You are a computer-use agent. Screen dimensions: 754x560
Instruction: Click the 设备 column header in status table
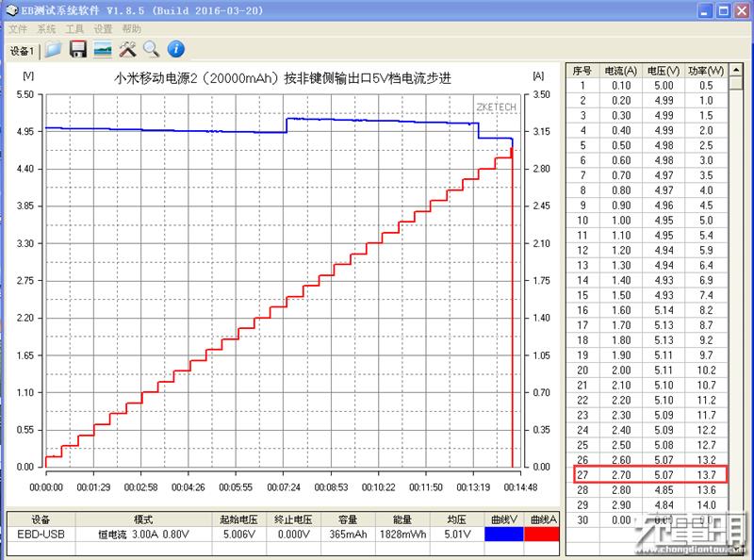pyautogui.click(x=41, y=519)
